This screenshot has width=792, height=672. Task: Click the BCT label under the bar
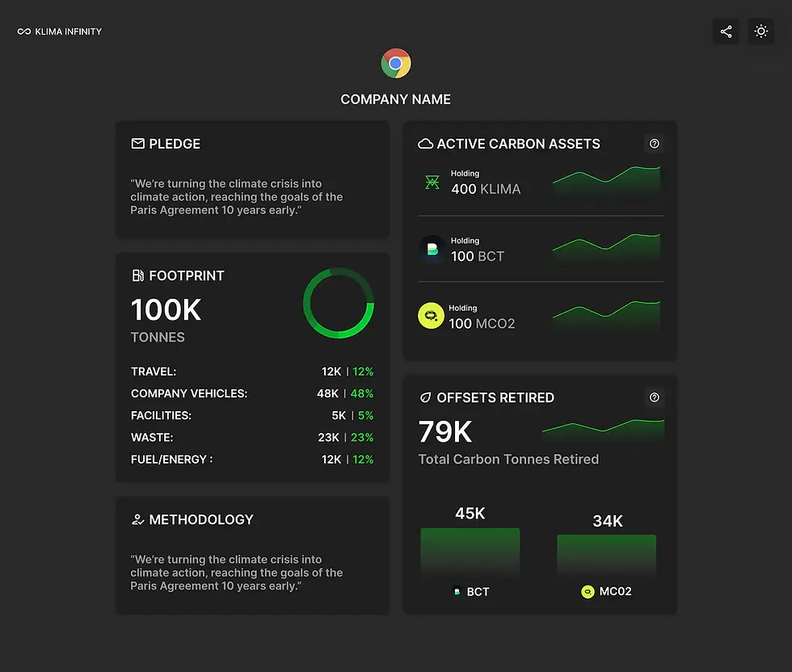coord(478,592)
